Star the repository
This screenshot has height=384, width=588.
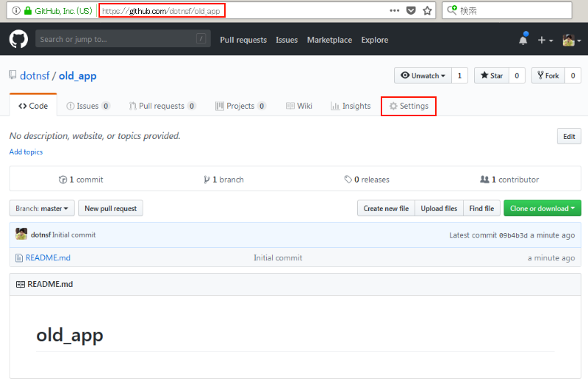click(x=492, y=76)
